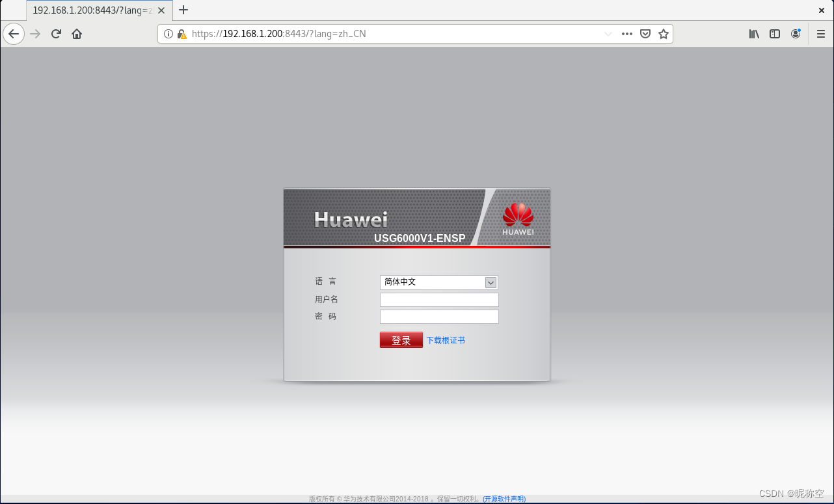Viewport: 834px width, 504px height.
Task: Toggle the browser sidebar view
Action: click(775, 34)
